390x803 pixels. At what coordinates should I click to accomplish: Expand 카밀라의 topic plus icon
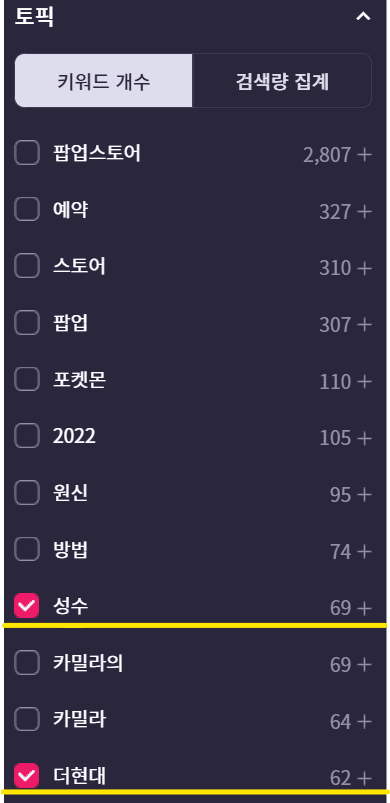click(x=364, y=665)
